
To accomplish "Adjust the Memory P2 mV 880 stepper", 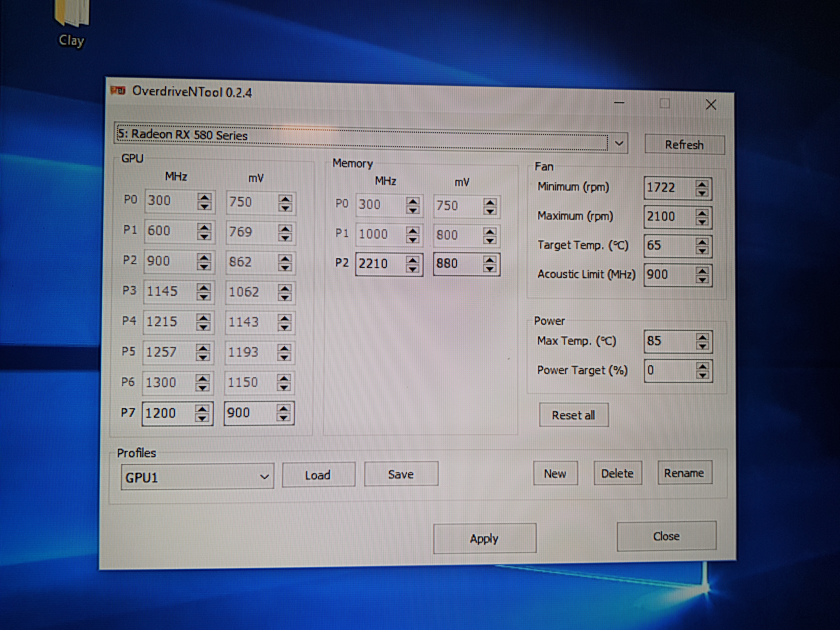I will tap(490, 264).
